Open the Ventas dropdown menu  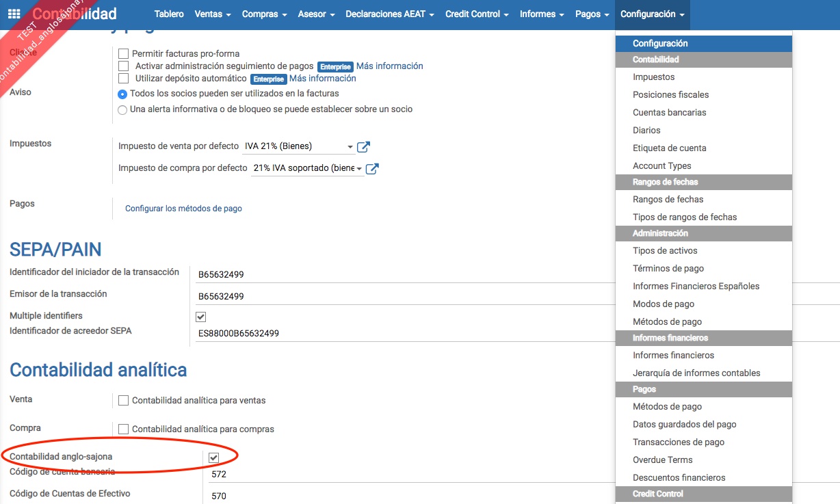click(x=212, y=14)
